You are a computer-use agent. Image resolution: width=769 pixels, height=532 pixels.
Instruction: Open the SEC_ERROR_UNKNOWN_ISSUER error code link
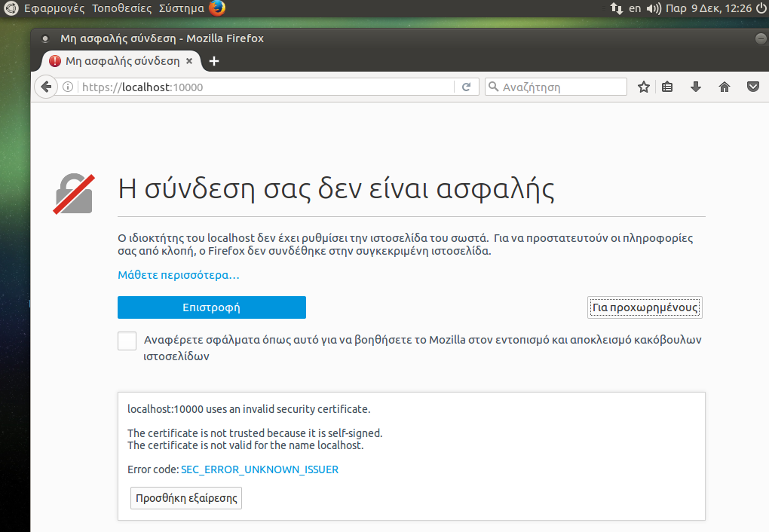point(259,469)
